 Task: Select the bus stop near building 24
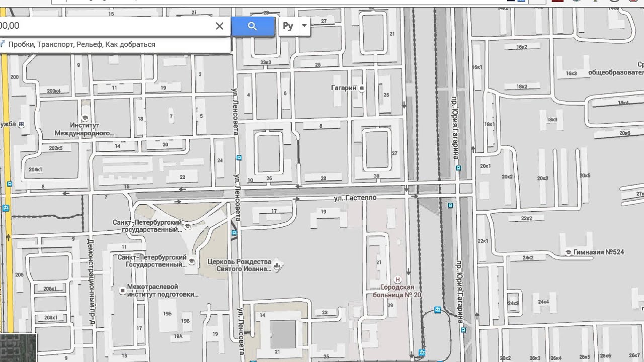[239, 158]
